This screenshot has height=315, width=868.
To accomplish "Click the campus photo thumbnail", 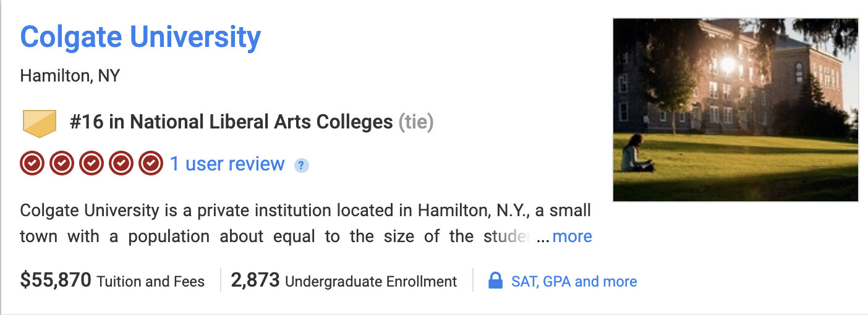I will (736, 110).
